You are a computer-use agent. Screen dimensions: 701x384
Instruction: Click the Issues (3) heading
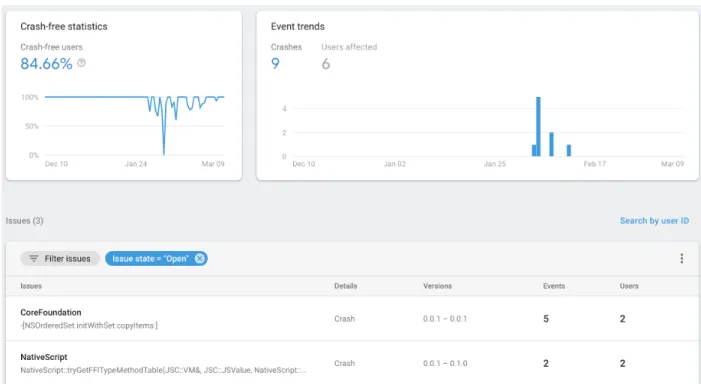[x=25, y=220]
